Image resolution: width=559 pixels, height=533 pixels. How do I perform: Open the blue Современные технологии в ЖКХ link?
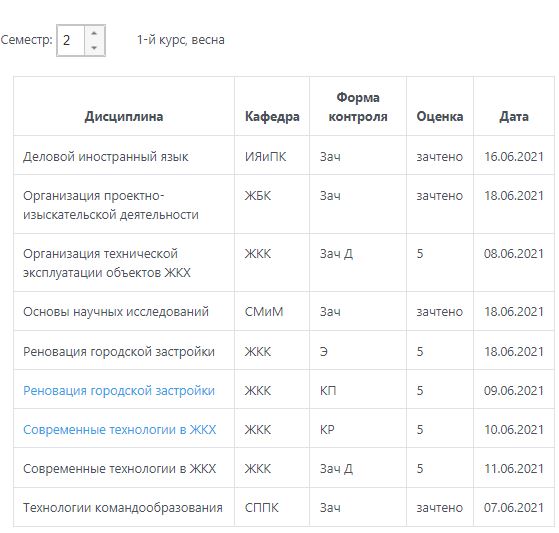coord(119,430)
